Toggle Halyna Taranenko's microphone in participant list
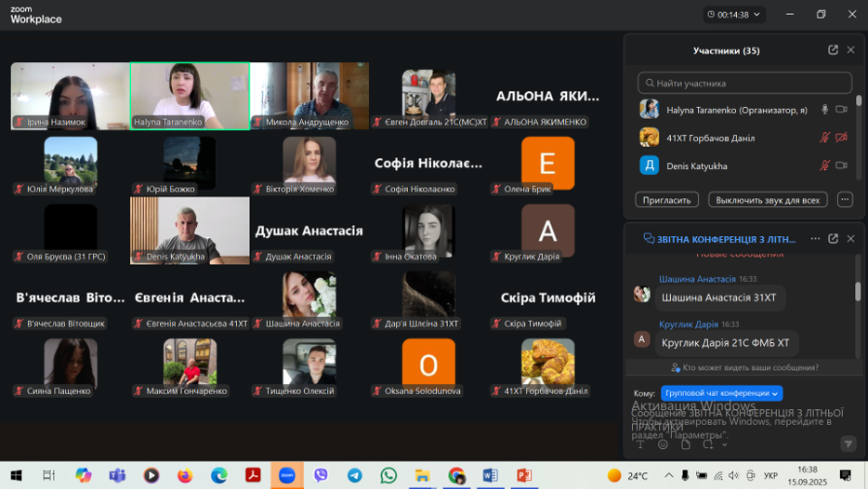The height and width of the screenshot is (489, 868). (x=824, y=110)
